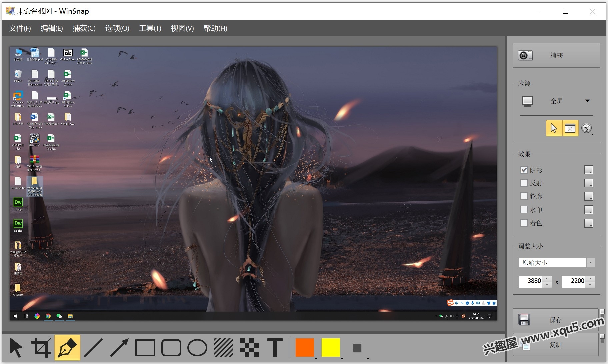Expand the capture source dropdown arrow
This screenshot has width=608, height=364.
[x=588, y=101]
